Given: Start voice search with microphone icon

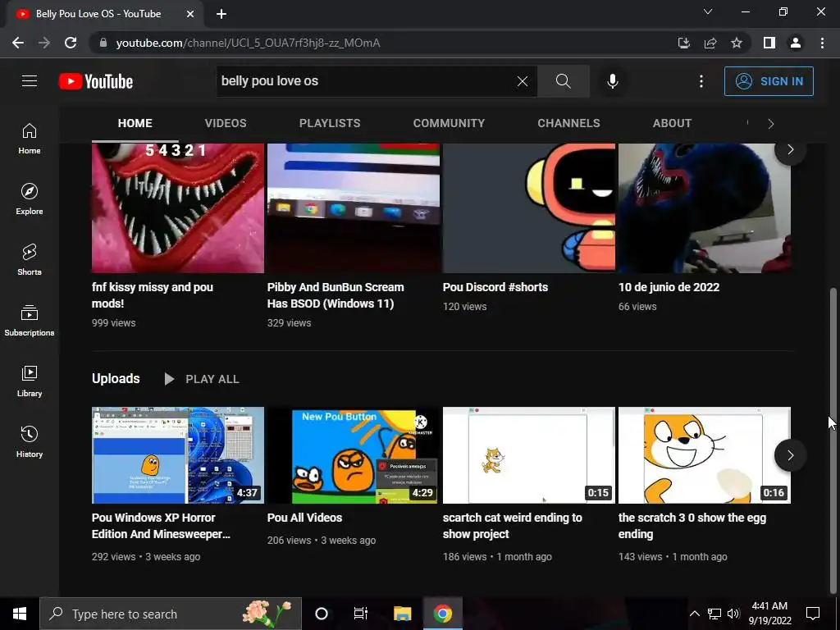Looking at the screenshot, I should [x=612, y=81].
